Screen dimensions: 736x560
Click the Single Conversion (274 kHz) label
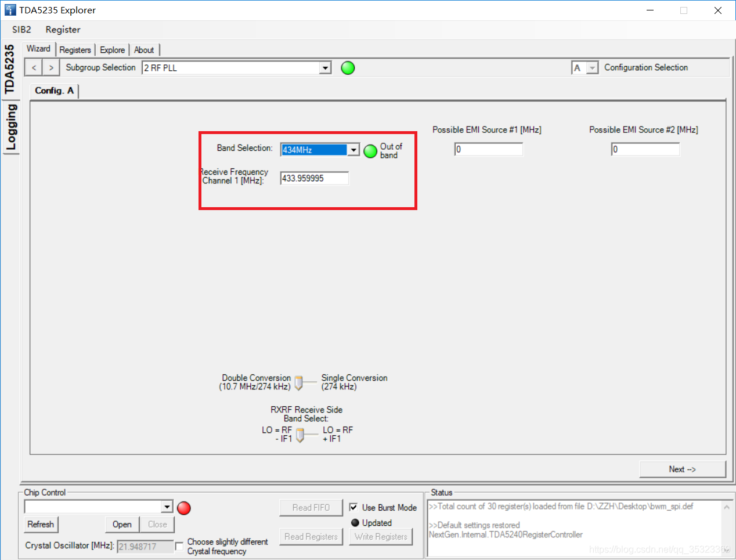354,382
